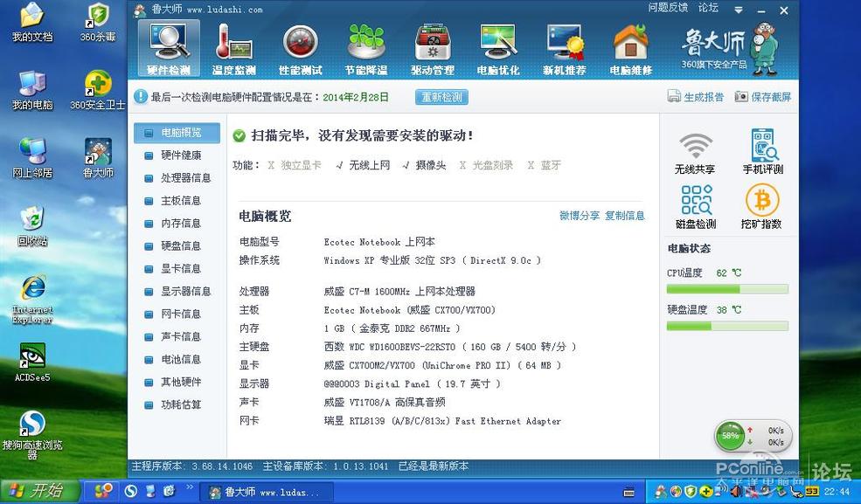Launch 无线共享 wireless sharing
Viewport: 861px width, 504px height.
click(x=695, y=153)
